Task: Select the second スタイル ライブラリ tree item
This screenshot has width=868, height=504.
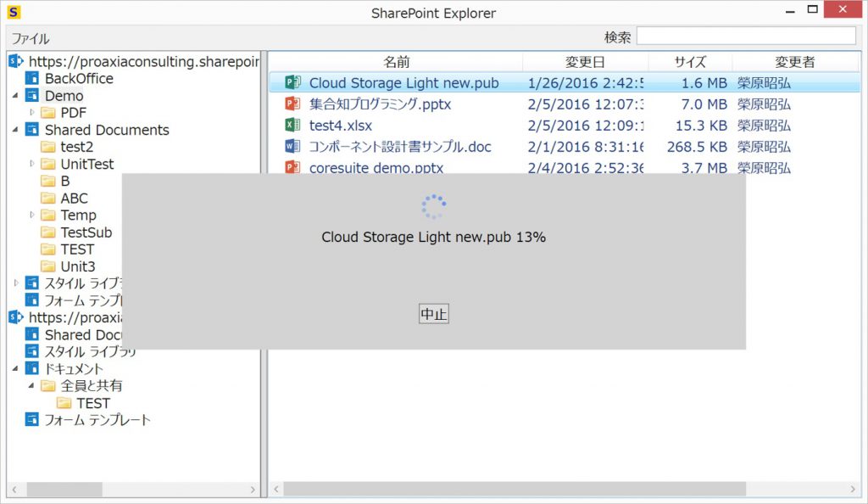Action: coord(90,351)
